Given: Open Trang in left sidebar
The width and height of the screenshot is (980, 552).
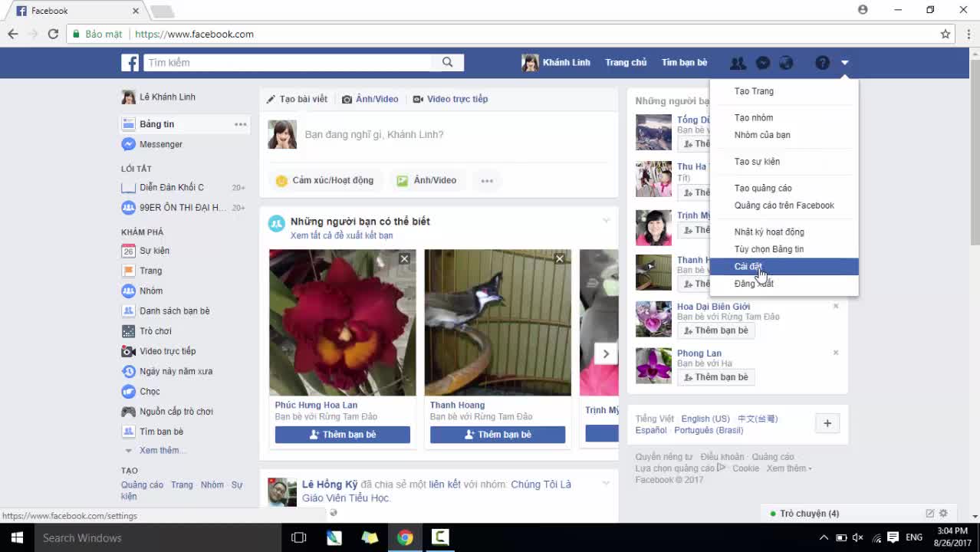Looking at the screenshot, I should 150,271.
